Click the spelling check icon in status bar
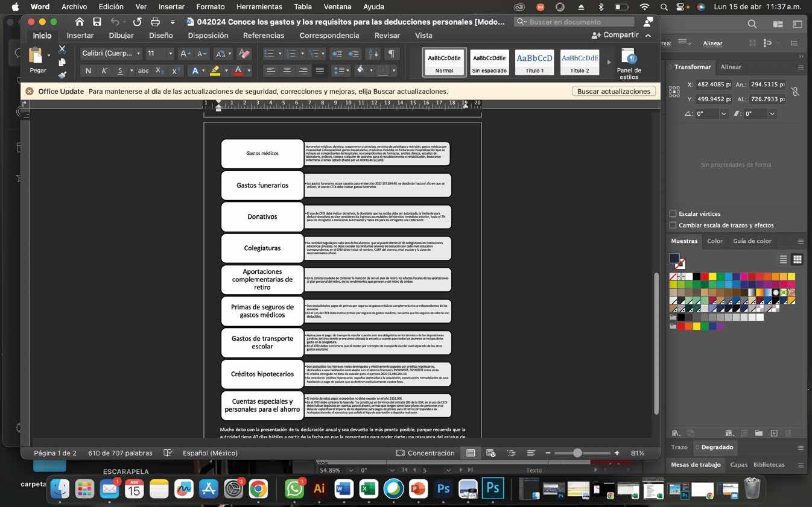 (168, 453)
